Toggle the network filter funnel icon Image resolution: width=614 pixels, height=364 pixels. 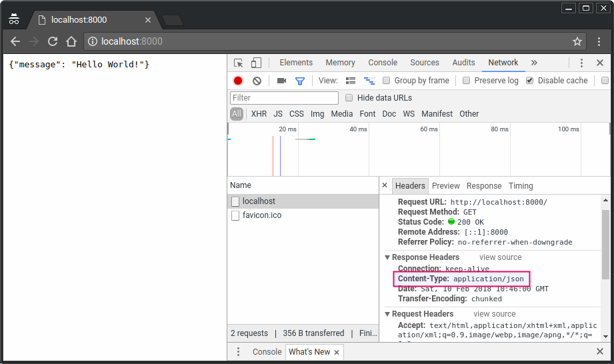tap(300, 81)
